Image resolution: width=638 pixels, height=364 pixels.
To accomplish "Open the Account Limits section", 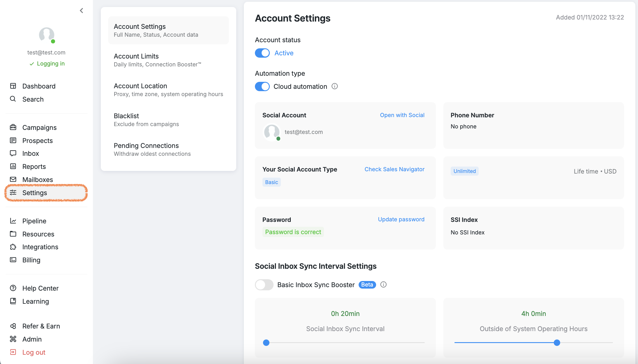I will click(168, 60).
